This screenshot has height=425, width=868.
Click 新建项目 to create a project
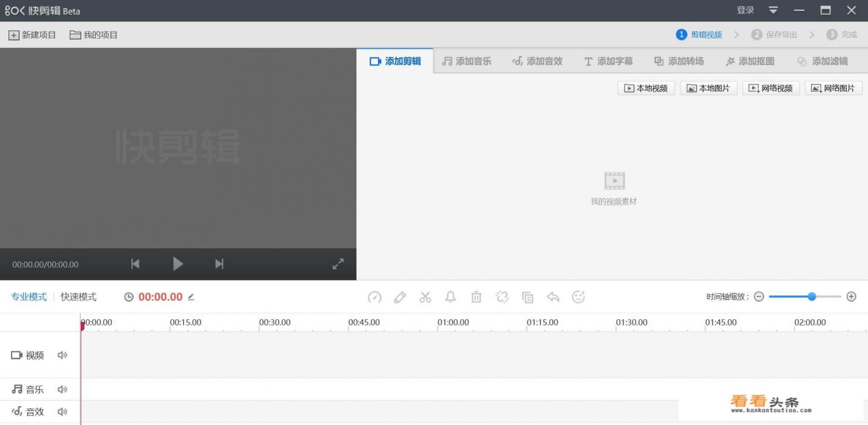click(32, 35)
